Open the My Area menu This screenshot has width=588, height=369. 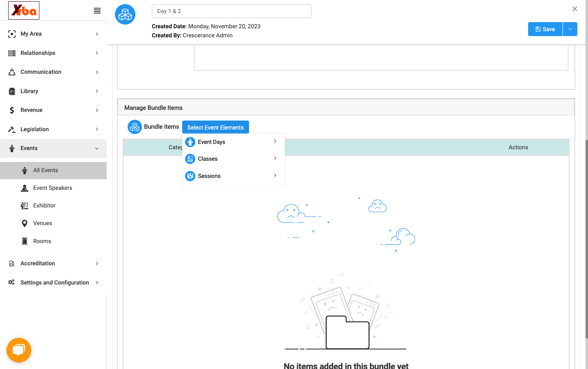click(53, 34)
